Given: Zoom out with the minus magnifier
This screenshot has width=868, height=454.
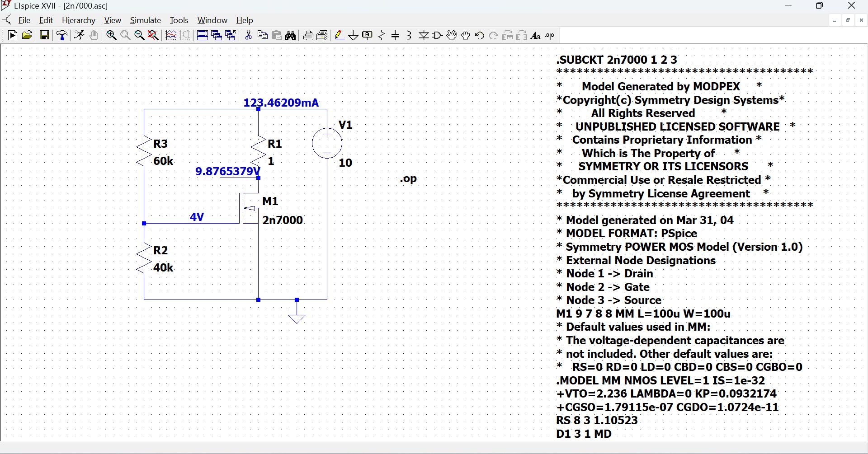Looking at the screenshot, I should pyautogui.click(x=139, y=36).
